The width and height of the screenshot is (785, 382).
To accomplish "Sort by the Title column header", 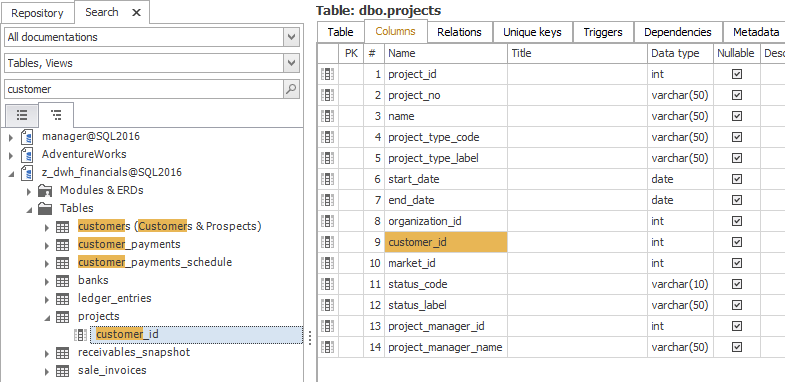I will point(578,53).
